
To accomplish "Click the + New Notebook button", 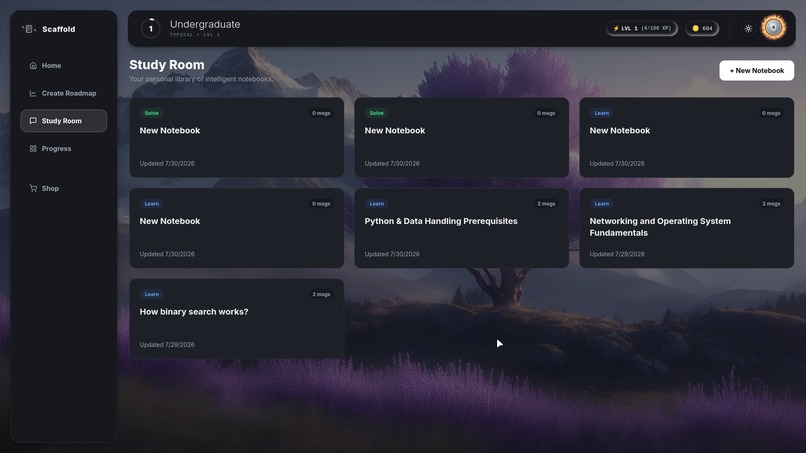I will click(757, 70).
